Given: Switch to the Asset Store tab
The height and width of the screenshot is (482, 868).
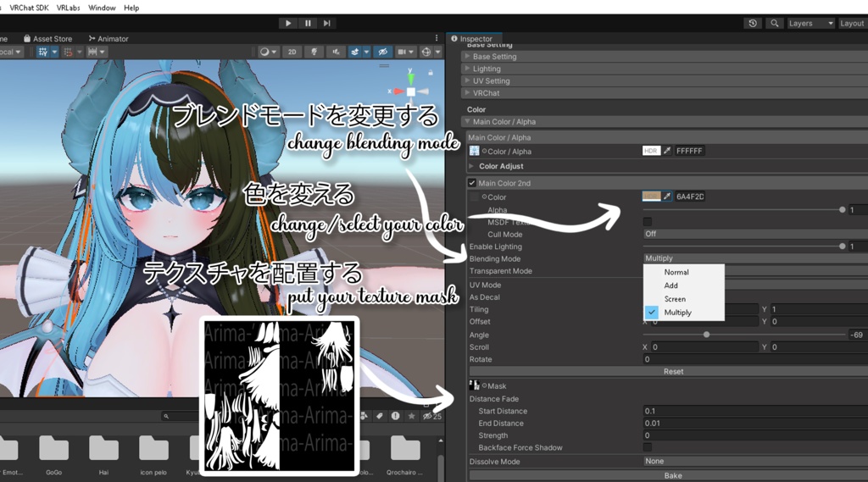Looking at the screenshot, I should click(47, 39).
